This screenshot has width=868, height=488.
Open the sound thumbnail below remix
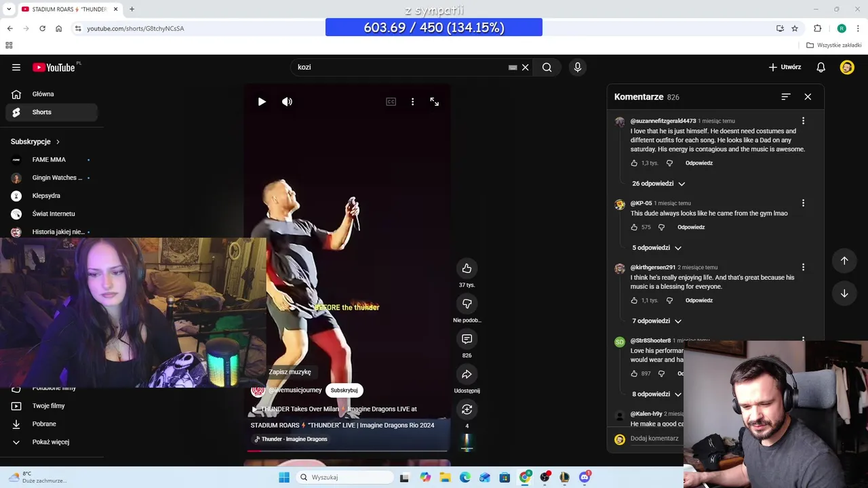467,442
